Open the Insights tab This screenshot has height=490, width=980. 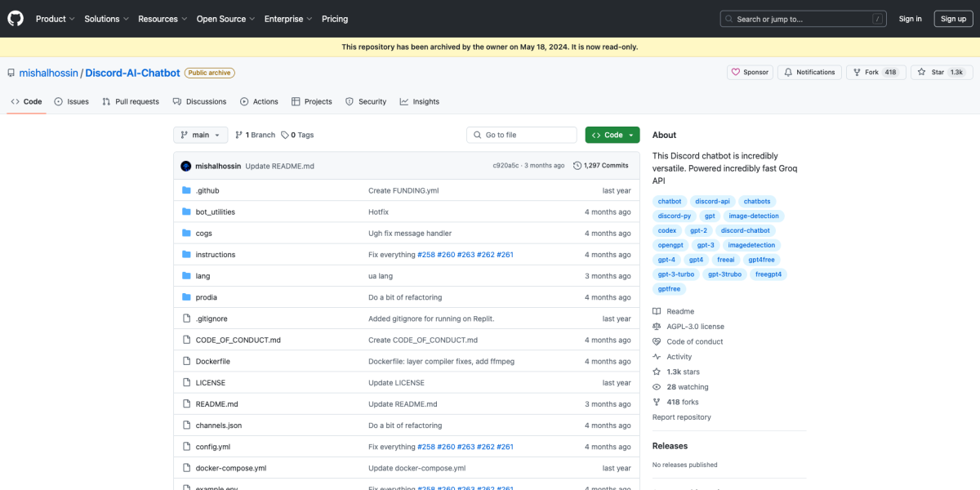pyautogui.click(x=420, y=101)
